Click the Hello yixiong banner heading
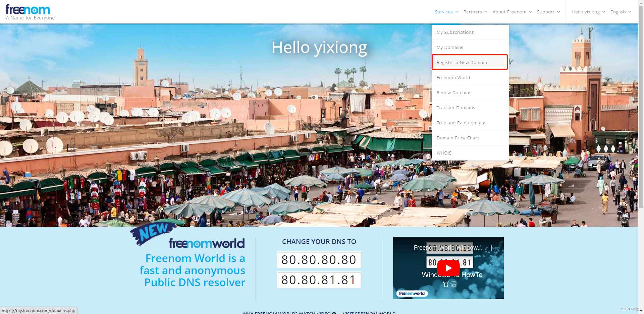Viewport: 644px width, 314px height. tap(319, 48)
